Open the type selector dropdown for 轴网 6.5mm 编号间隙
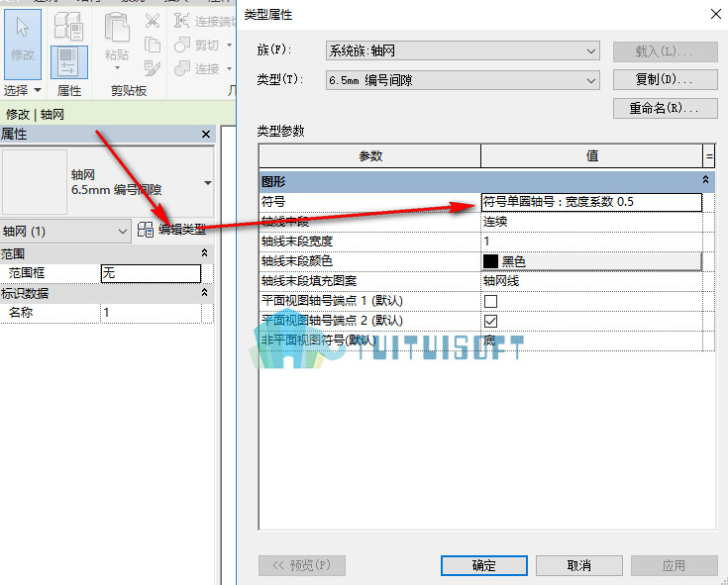This screenshot has width=728, height=585. [x=208, y=183]
